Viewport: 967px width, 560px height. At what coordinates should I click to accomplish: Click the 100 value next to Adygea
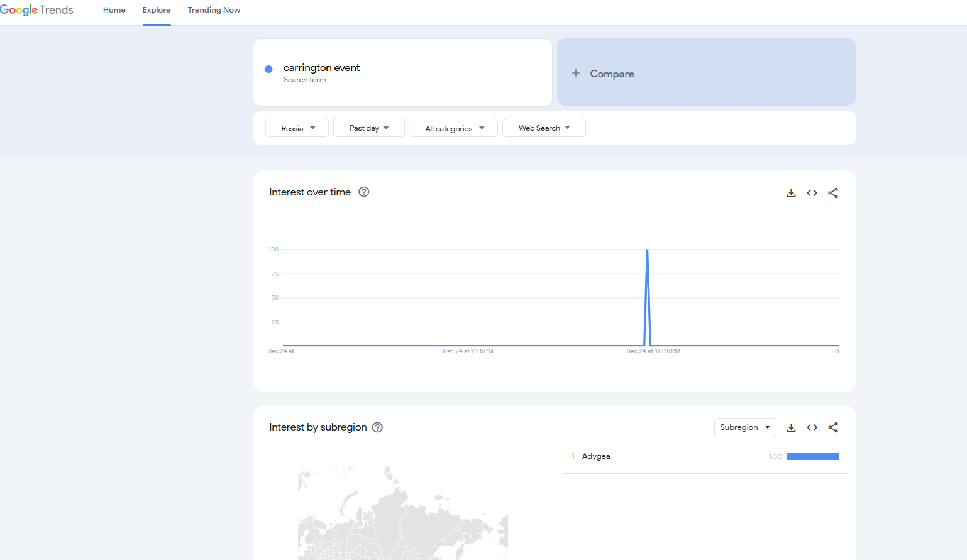775,457
